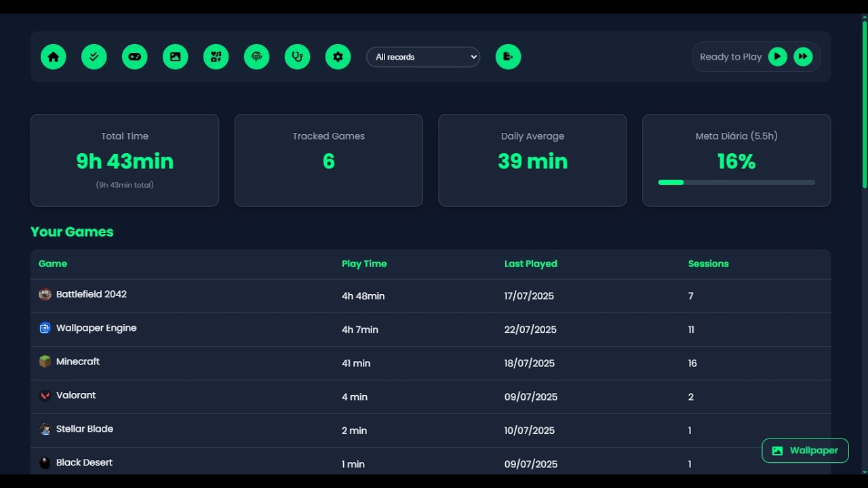Open the music and widgets icon
This screenshot has width=868, height=488.
coord(216,57)
